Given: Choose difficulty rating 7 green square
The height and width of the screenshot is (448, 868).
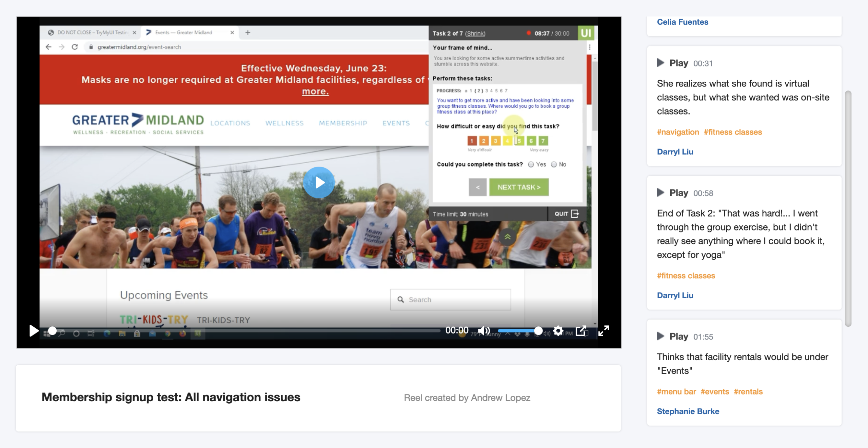Looking at the screenshot, I should click(543, 141).
